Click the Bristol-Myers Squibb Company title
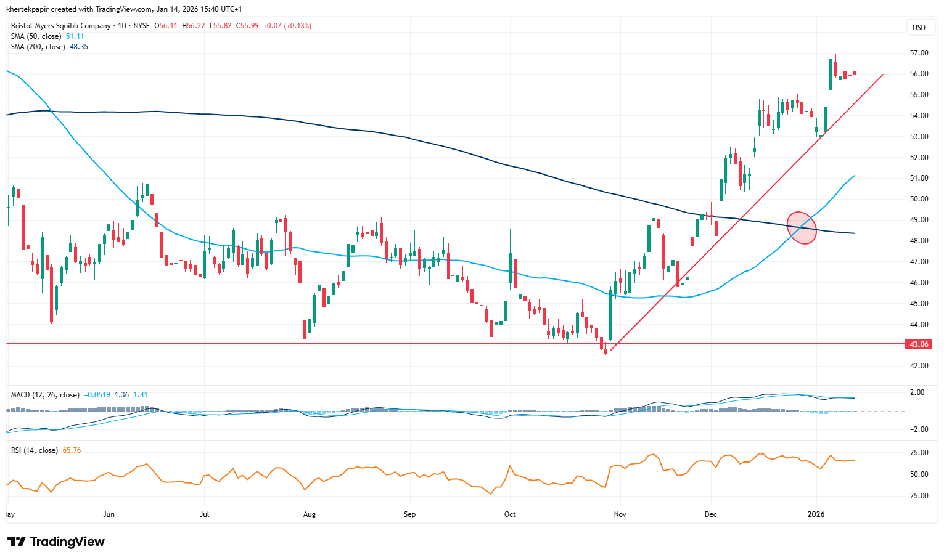Screen dimensions: 944x560 tap(60, 26)
